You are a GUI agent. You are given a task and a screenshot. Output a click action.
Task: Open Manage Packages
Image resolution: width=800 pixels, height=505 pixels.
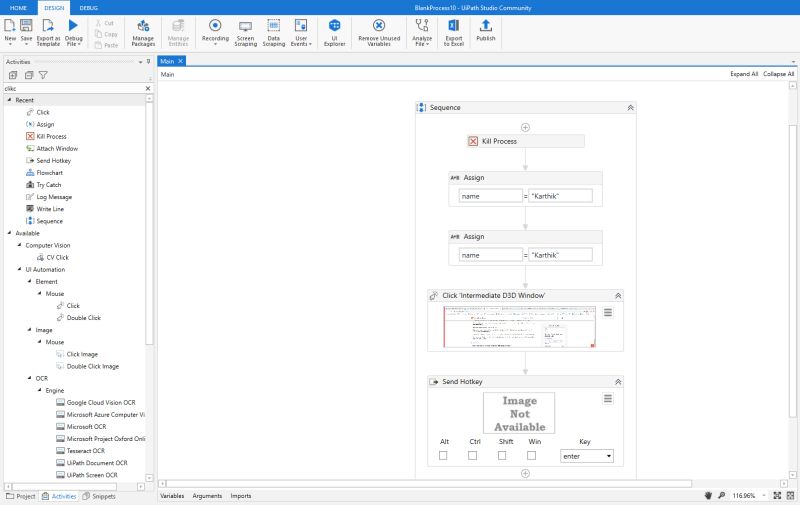143,32
